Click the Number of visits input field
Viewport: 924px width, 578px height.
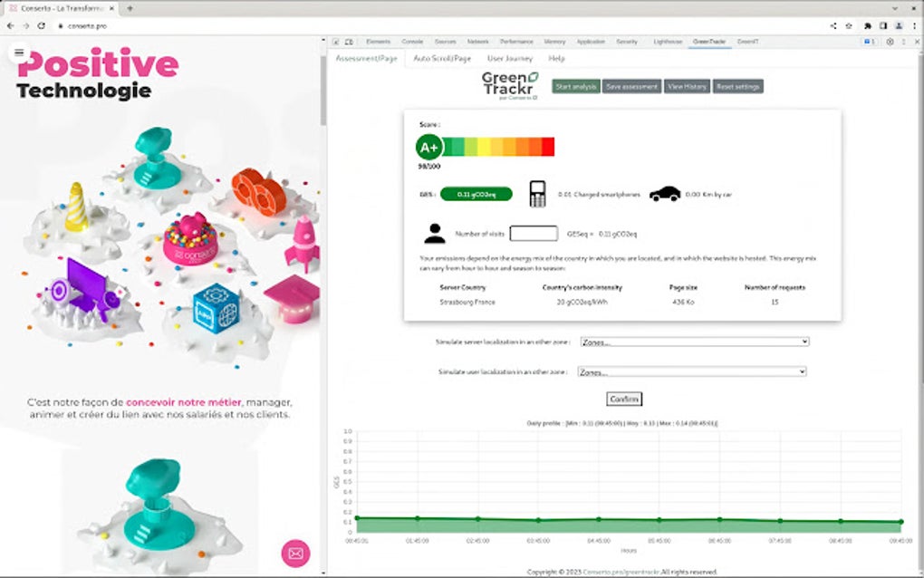pyautogui.click(x=534, y=234)
